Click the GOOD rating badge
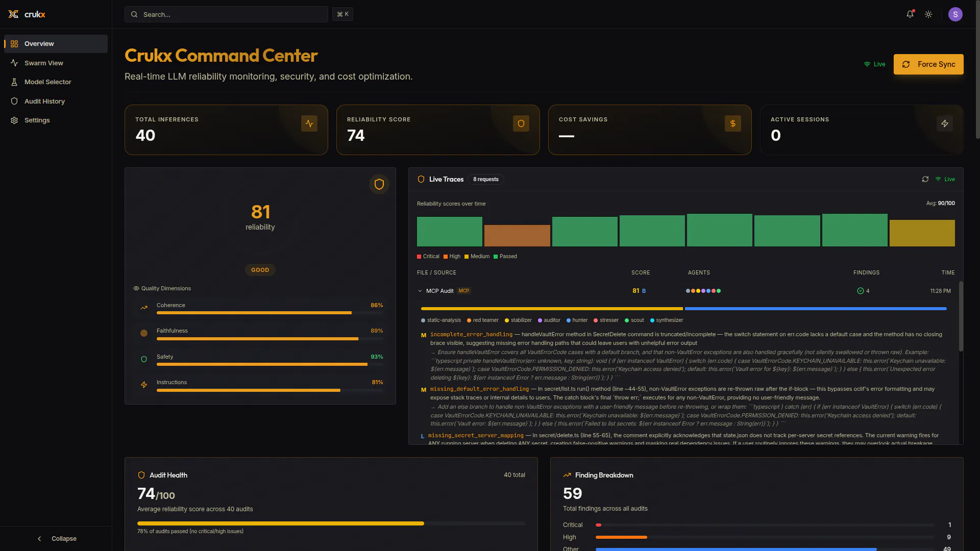The image size is (980, 551). 260,270
